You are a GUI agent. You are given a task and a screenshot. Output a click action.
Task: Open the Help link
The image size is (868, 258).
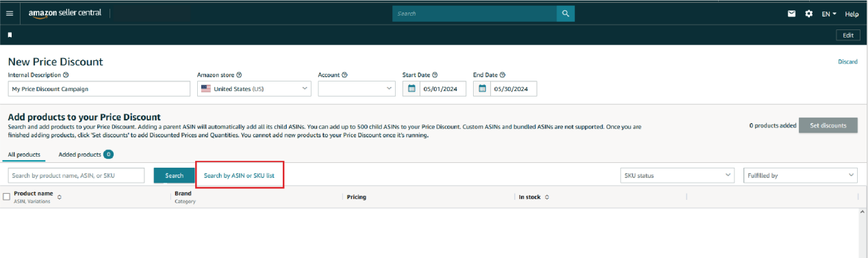[x=852, y=14]
